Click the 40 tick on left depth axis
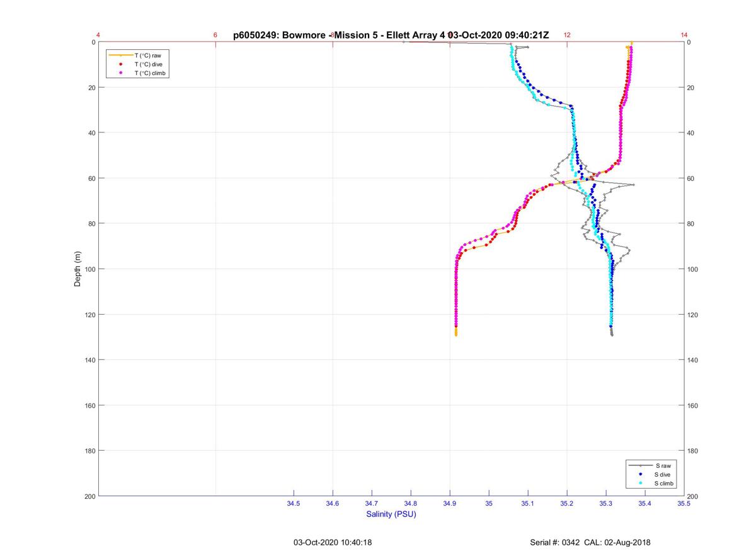The image size is (756, 558). point(91,133)
